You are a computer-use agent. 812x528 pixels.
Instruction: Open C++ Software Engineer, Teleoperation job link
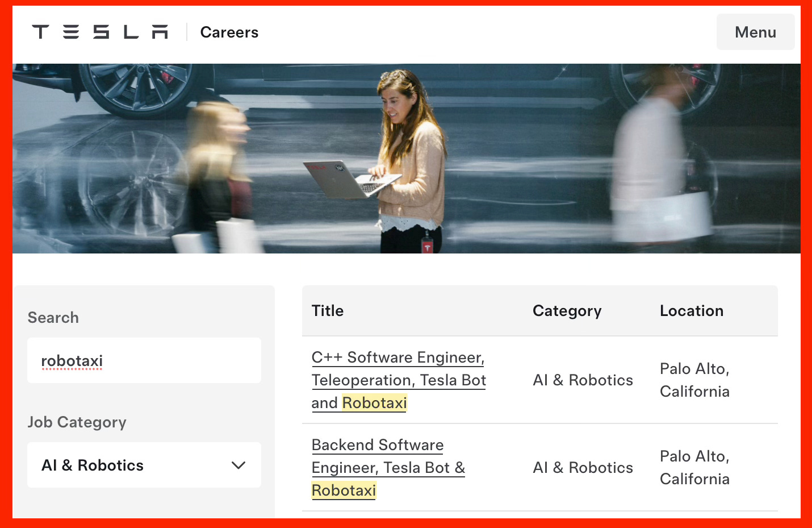pos(399,380)
